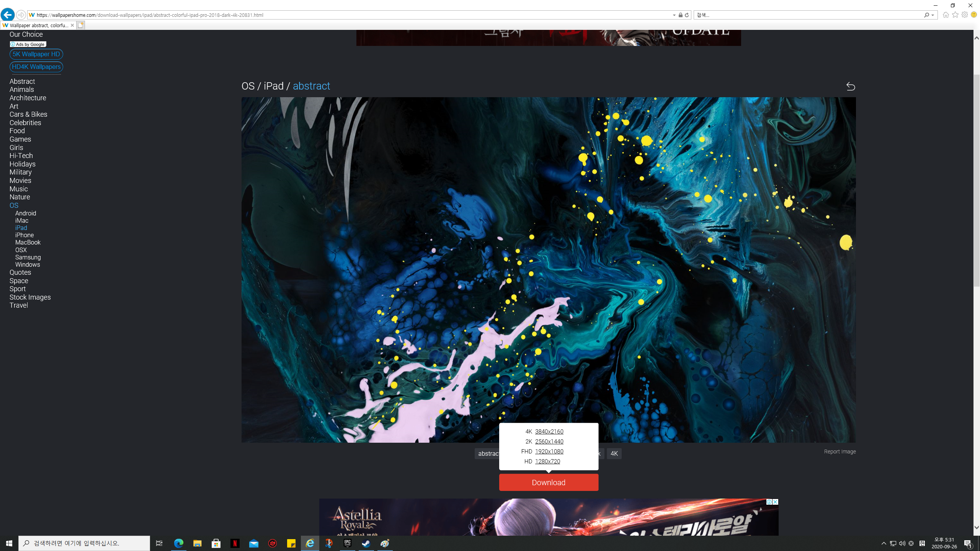
Task: Open Internet Explorer favorites star icon
Action: (x=955, y=15)
